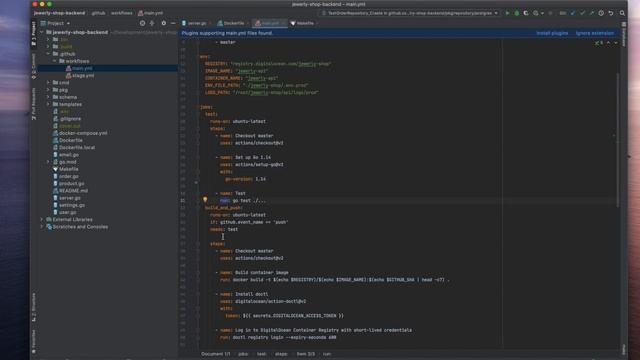This screenshot has width=640, height=360.
Task: Click the inspection warnings indicator
Action: (x=599, y=42)
